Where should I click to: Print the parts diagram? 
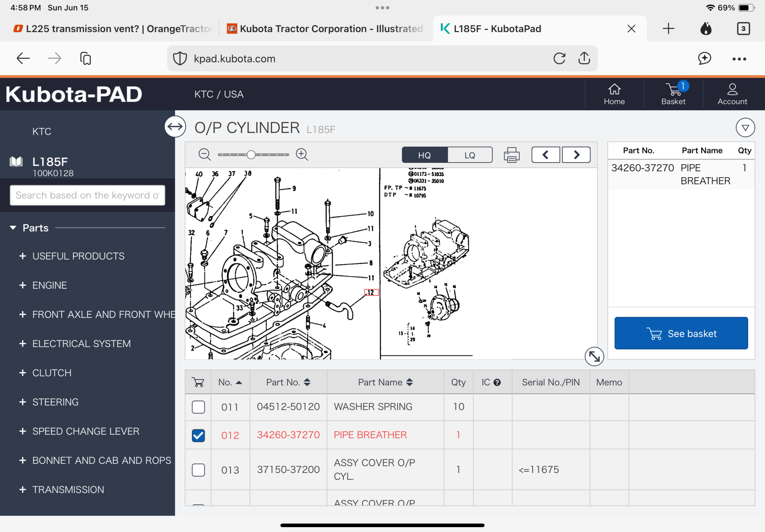pyautogui.click(x=511, y=155)
